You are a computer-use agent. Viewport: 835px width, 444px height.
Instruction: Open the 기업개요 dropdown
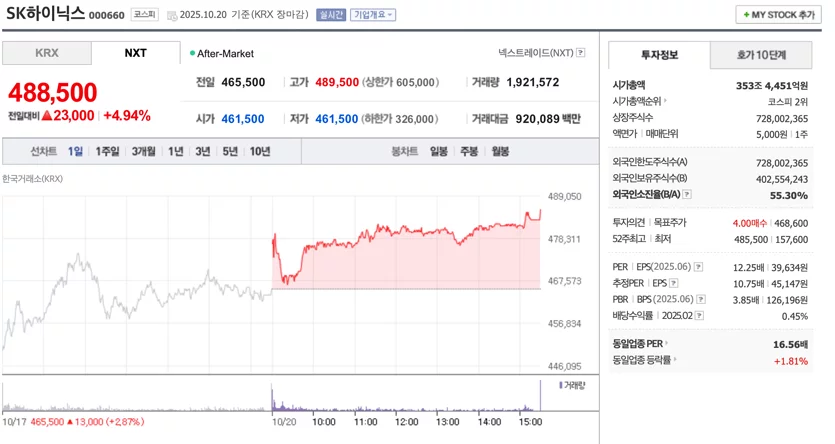click(373, 15)
